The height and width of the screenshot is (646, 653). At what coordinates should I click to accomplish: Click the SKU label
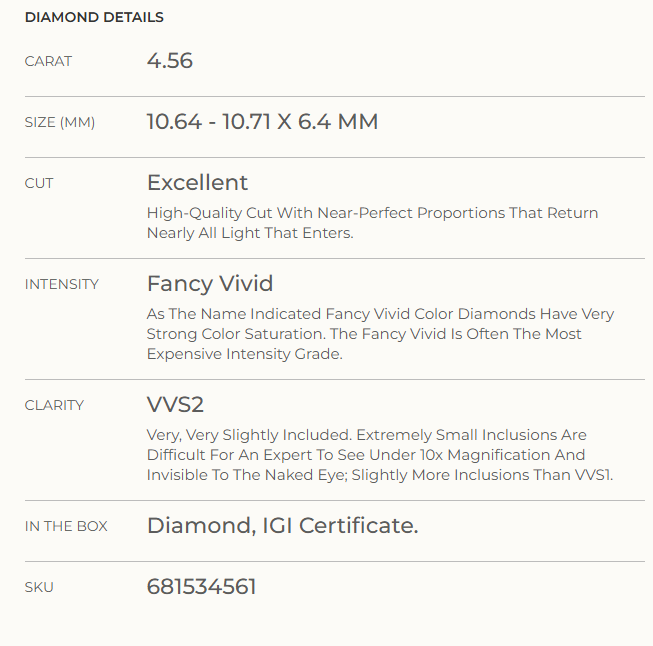click(39, 587)
